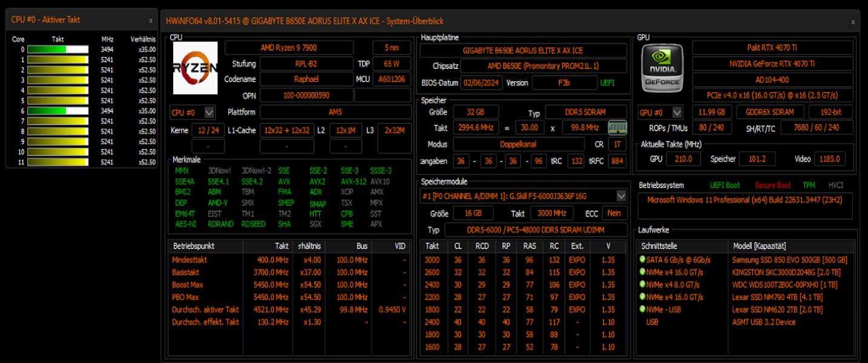Click the 'CL' timing column header
Screen dimensions: 868x363
[x=458, y=246]
